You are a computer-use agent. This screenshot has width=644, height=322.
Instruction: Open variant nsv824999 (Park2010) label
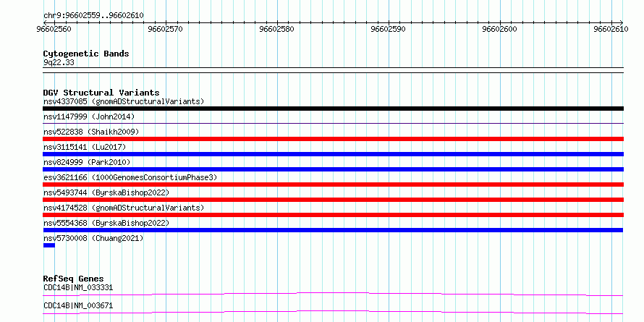[87, 162]
